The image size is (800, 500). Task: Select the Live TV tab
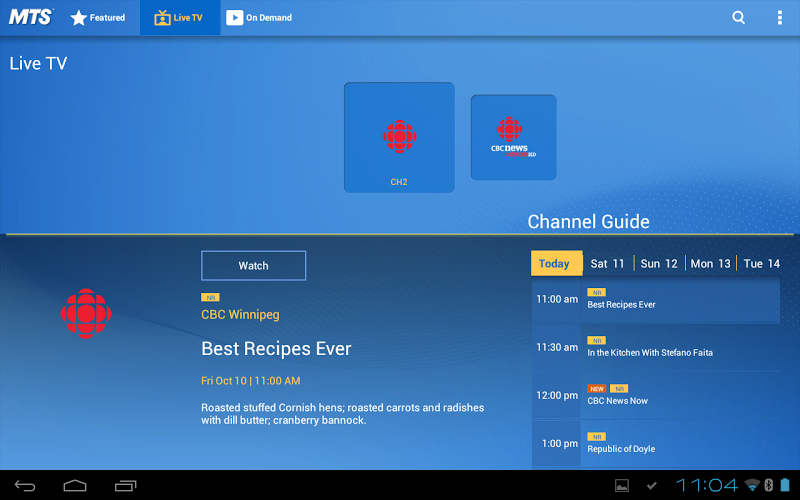point(180,18)
